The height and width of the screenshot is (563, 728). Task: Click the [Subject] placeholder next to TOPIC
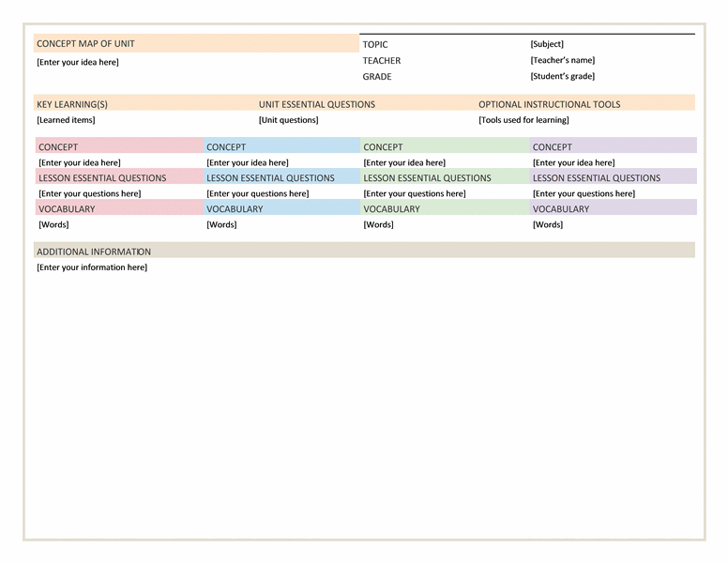pyautogui.click(x=547, y=44)
